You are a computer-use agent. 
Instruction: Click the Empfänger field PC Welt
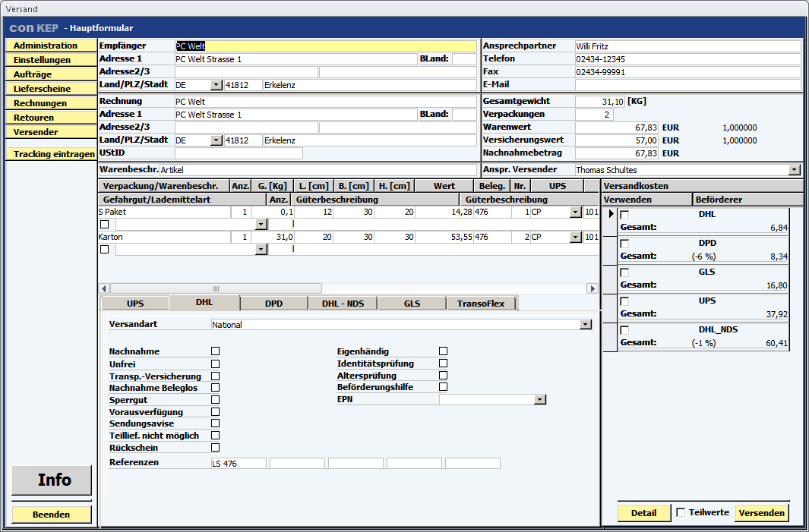point(326,46)
